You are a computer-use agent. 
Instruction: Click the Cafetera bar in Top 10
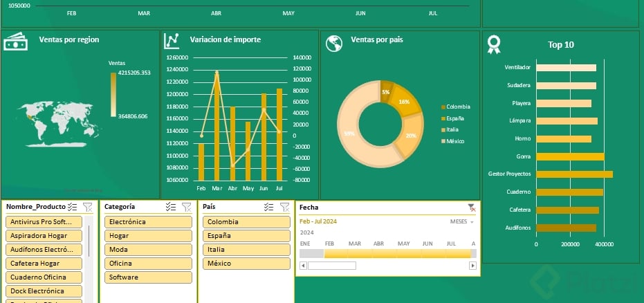click(x=568, y=210)
